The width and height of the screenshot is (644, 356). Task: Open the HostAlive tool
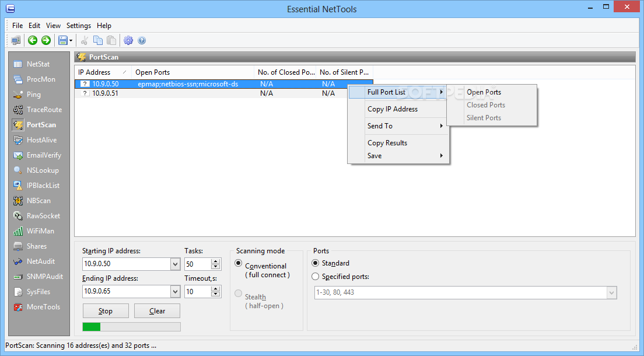35,140
